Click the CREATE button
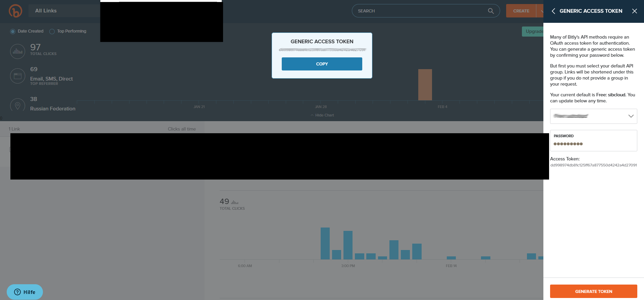 521,11
